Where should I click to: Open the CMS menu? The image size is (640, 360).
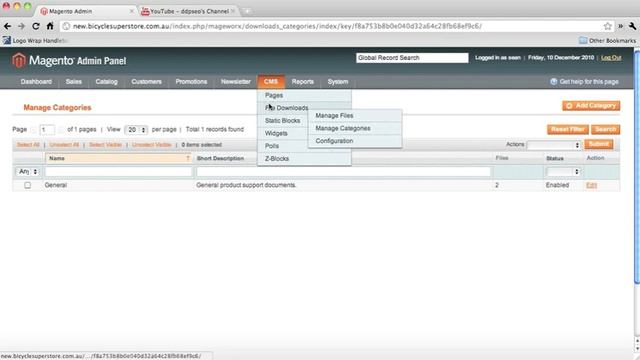pos(271,82)
